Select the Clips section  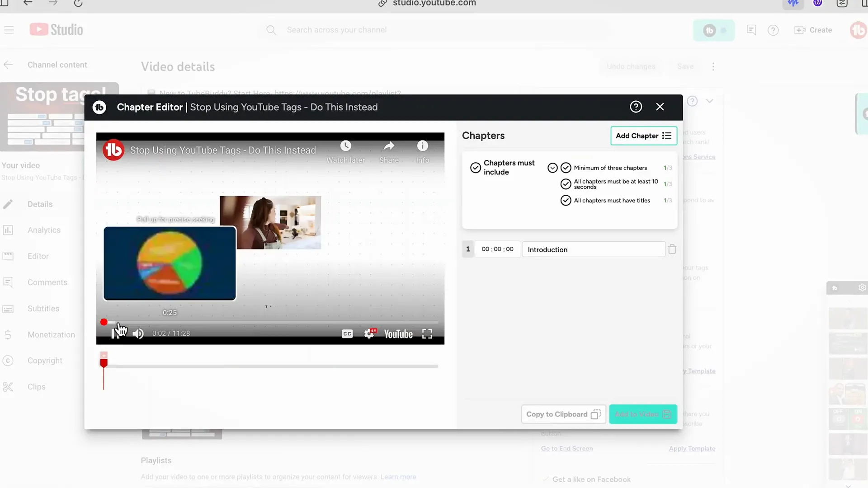point(36,387)
